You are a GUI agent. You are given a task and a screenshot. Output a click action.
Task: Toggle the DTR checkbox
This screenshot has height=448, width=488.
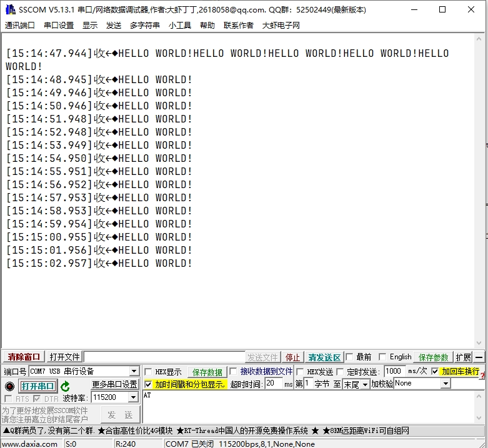[37, 399]
